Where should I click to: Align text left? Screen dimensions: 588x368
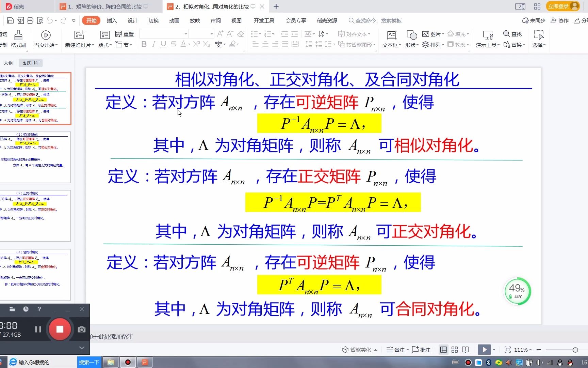pyautogui.click(x=256, y=44)
